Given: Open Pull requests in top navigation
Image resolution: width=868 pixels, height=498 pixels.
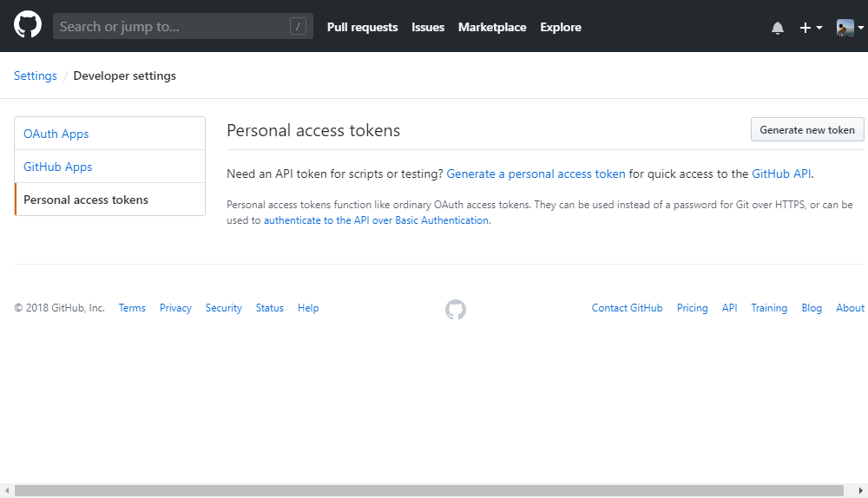Looking at the screenshot, I should coord(362,27).
